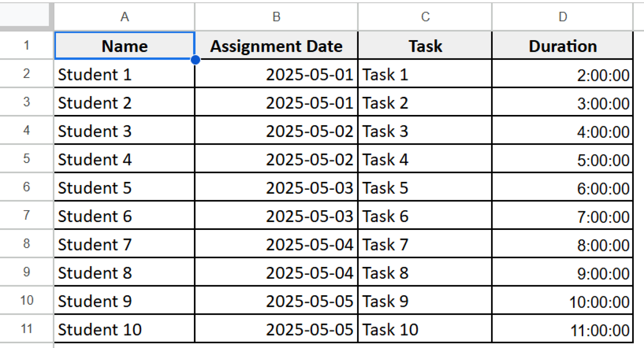Click the blue fill handle on cell A1
This screenshot has height=348, width=644.
tap(195, 60)
